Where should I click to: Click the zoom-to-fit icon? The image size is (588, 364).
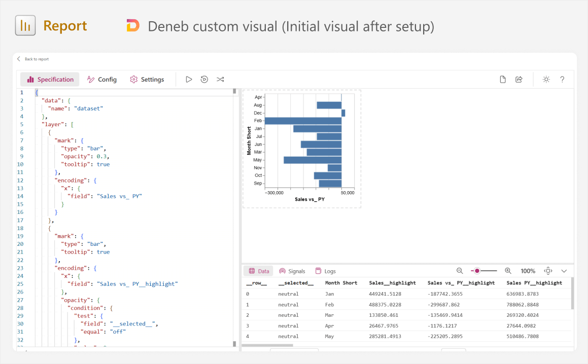coord(548,271)
